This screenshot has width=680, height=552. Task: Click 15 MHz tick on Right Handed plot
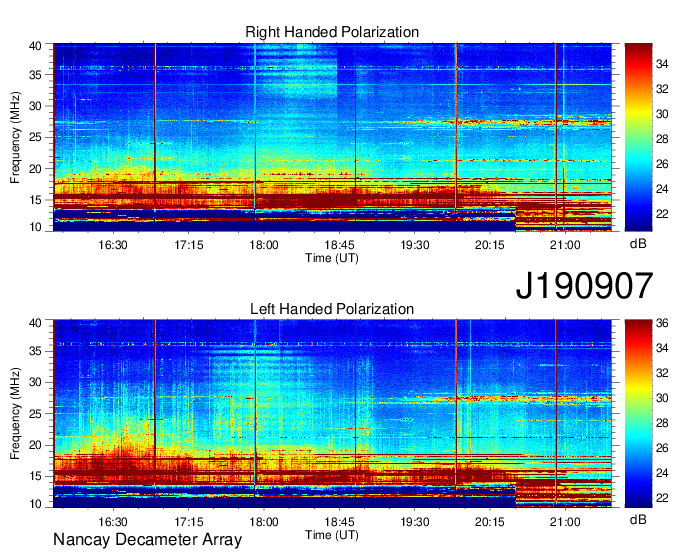(35, 200)
